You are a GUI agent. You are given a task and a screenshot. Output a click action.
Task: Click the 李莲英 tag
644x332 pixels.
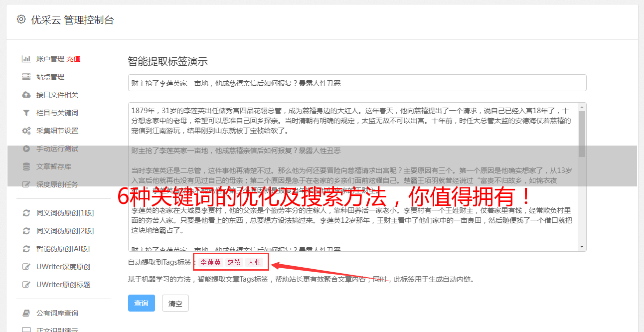coord(211,262)
